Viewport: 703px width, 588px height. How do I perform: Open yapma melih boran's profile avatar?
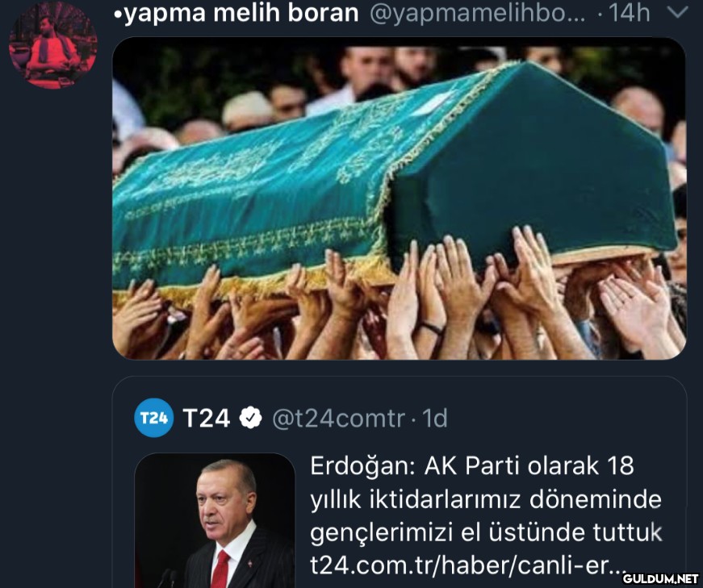pos(53,45)
